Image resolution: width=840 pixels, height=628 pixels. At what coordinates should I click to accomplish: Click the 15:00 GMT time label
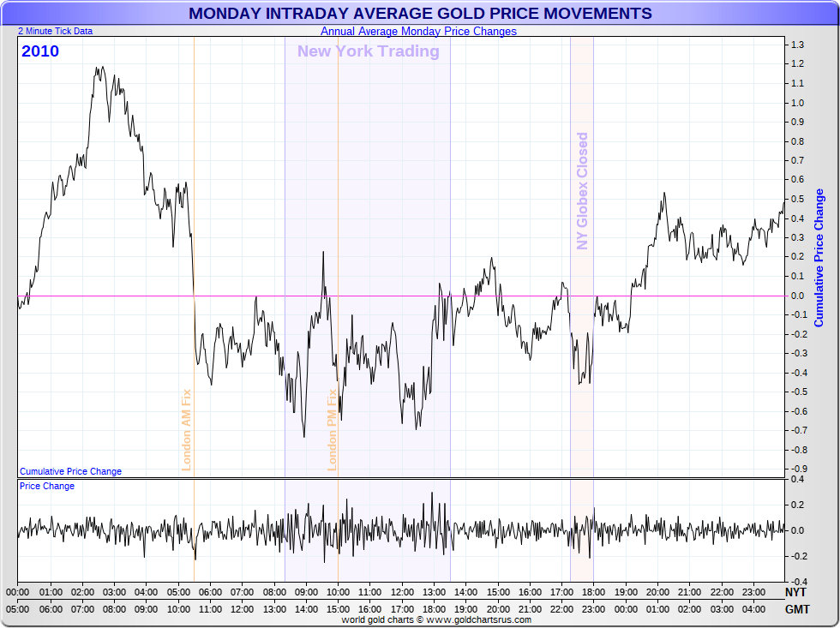[338, 609]
